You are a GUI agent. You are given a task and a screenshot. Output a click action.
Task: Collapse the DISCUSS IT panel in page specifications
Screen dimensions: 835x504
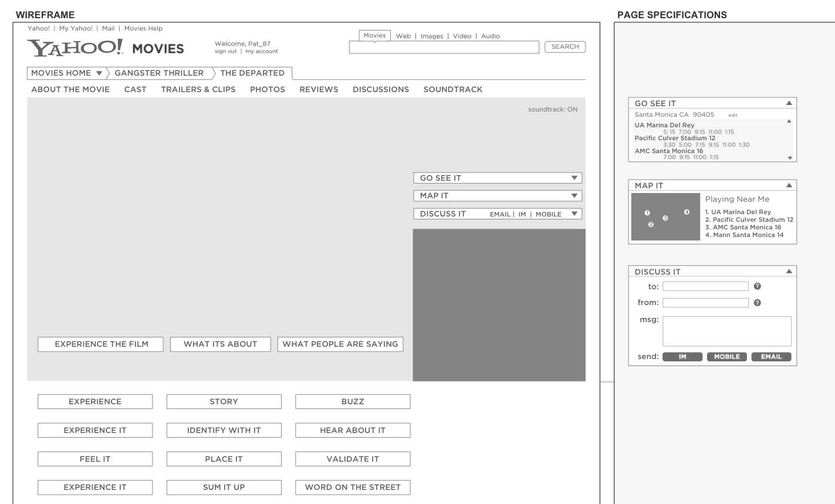click(789, 272)
